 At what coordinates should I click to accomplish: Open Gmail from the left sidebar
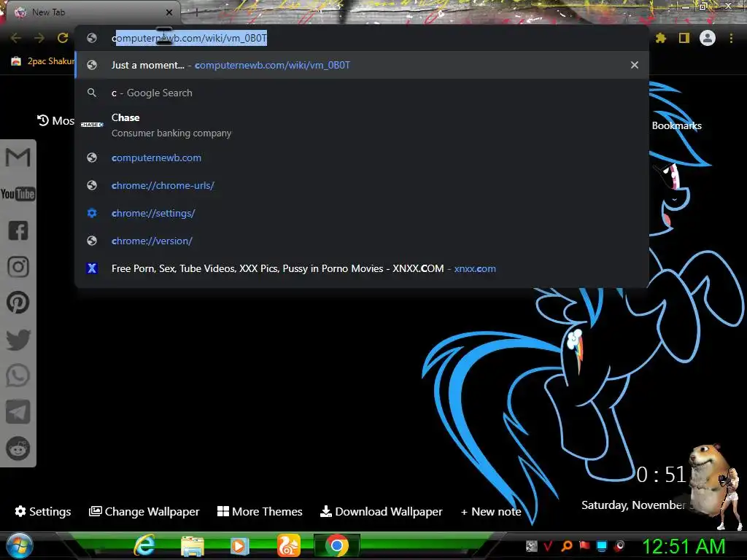pos(18,157)
